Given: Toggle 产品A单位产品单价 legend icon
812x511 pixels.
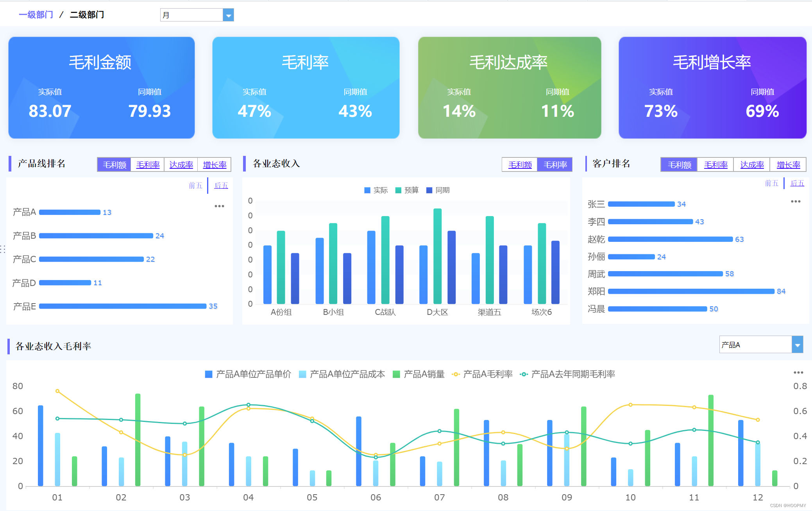Looking at the screenshot, I should (209, 374).
